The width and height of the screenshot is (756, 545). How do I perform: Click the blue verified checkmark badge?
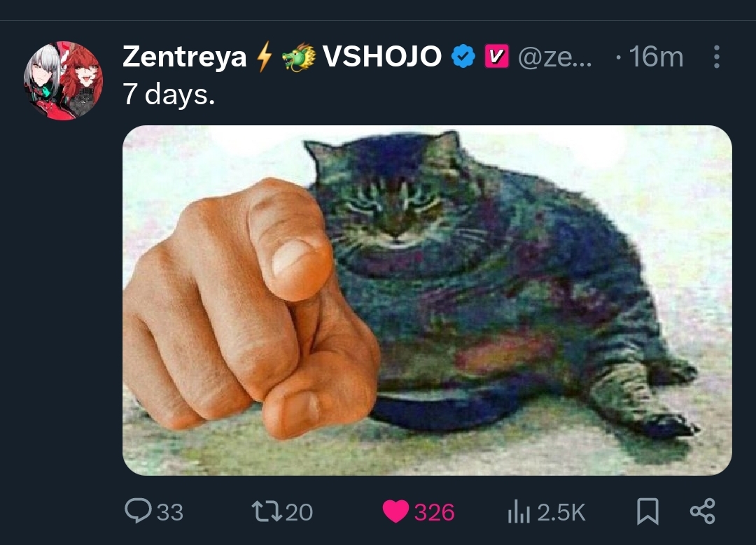[463, 57]
